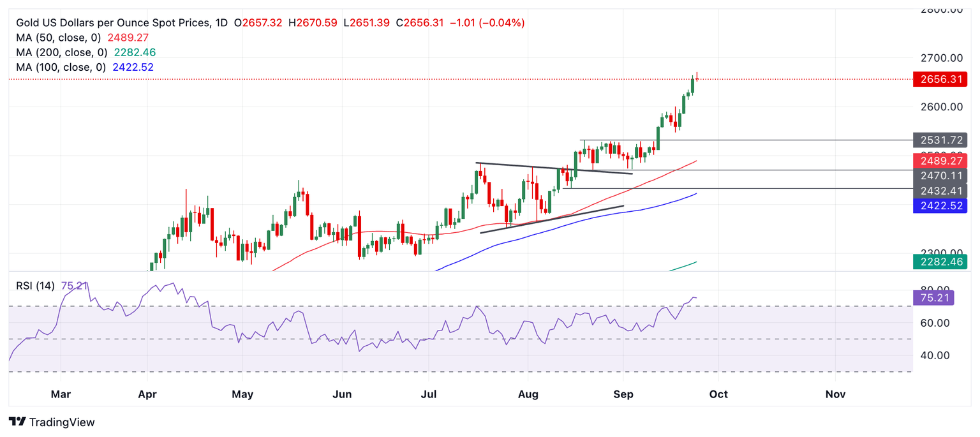This screenshot has width=980, height=437.
Task: Select the 2470.11 level price label
Action: (940, 175)
